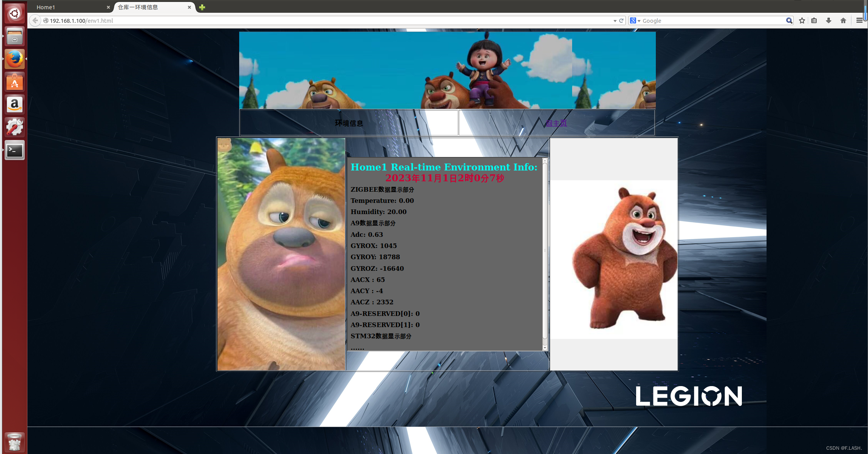Image resolution: width=868 pixels, height=454 pixels.
Task: Click the 回主页 link
Action: [556, 123]
